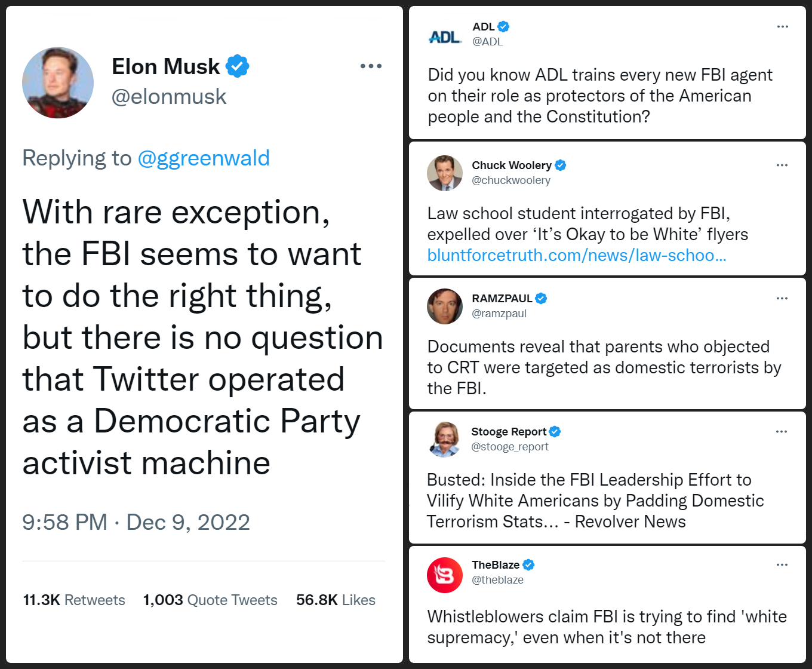View the 1,003 Quote Tweets
Image resolution: width=812 pixels, height=669 pixels.
click(210, 600)
